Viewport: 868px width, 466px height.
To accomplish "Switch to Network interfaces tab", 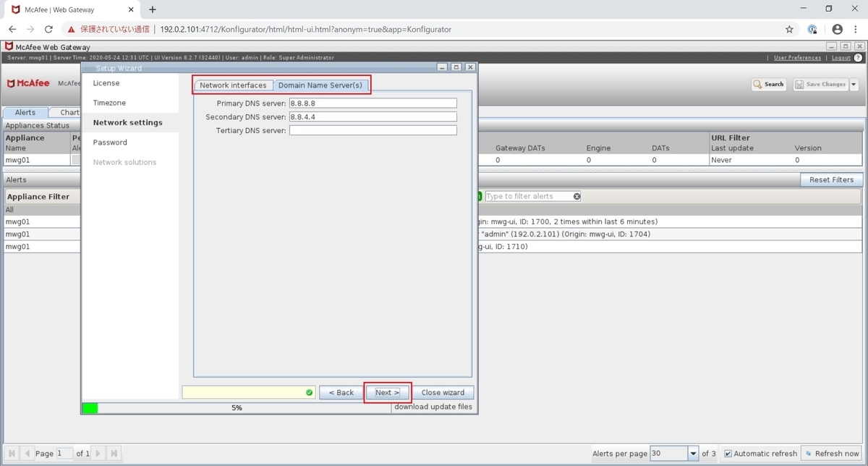I will click(x=233, y=85).
